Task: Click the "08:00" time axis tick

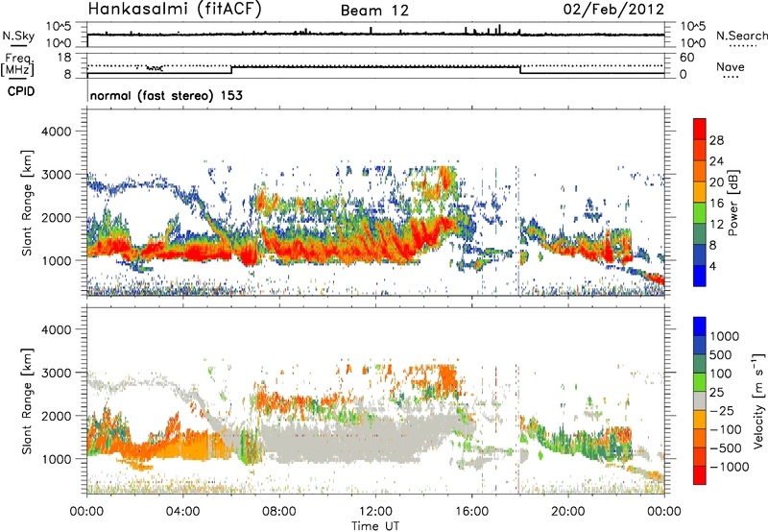Action: [279, 512]
